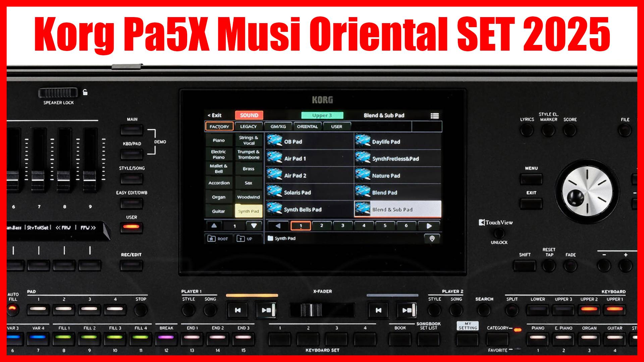This screenshot has height=362, width=644.
Task: Switch to the ORIENTAL tab
Action: point(308,126)
